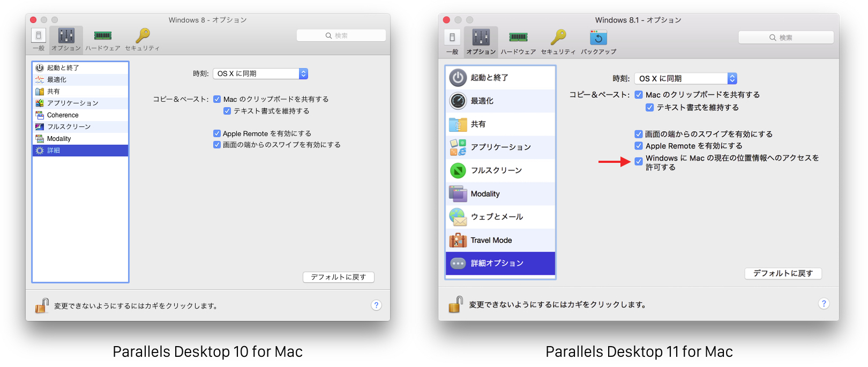Select フルスクリーン in Windows 8 sidebar
Screen dimensions: 868x367
tap(80, 127)
